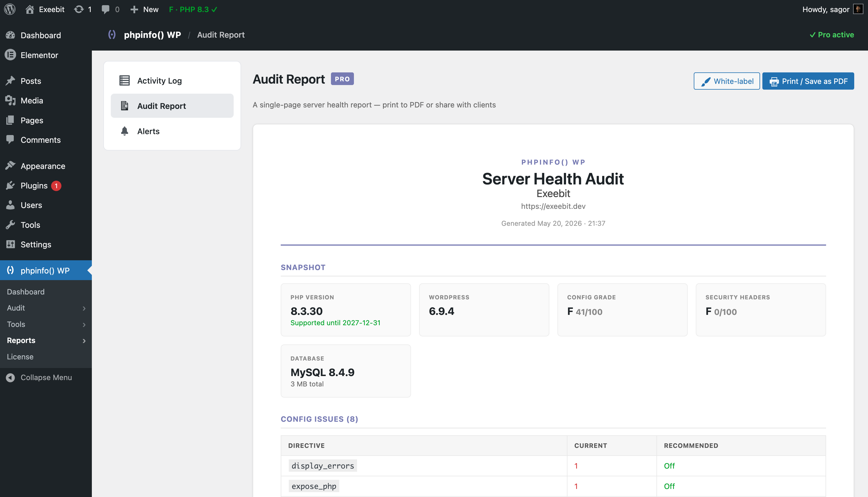Screen dimensions: 868x497
Task: Expand the Tools submenu chevron under phpinfo
Action: (84, 325)
